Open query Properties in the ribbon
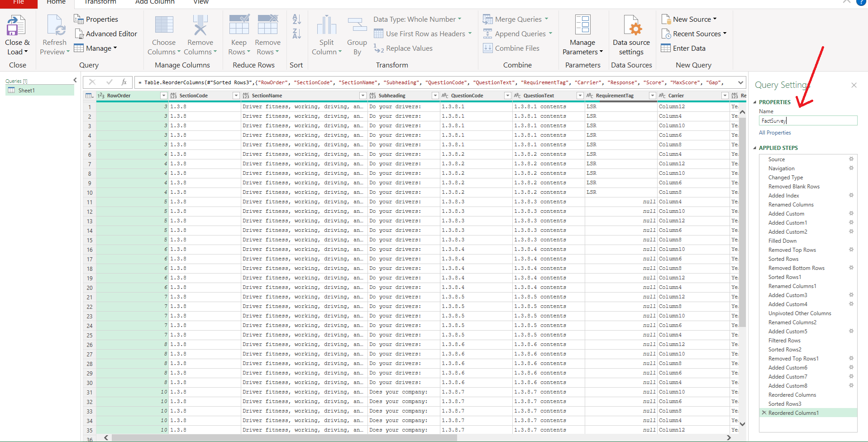The width and height of the screenshot is (868, 442). pyautogui.click(x=96, y=19)
